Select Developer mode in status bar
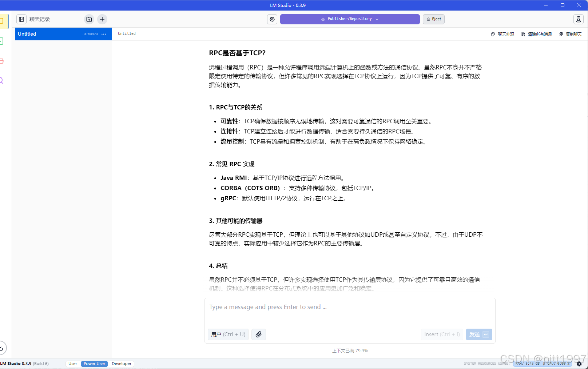The width and height of the screenshot is (588, 369). pos(122,364)
